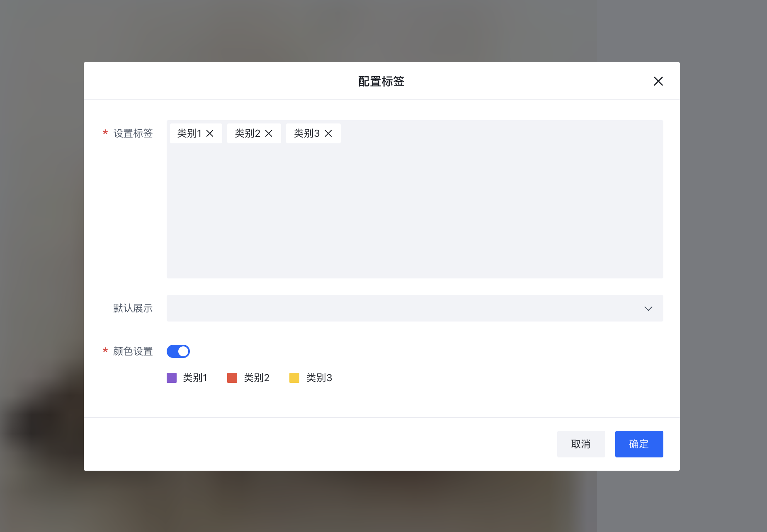Click the 默认展示 field label
This screenshot has height=532, width=767.
[133, 308]
